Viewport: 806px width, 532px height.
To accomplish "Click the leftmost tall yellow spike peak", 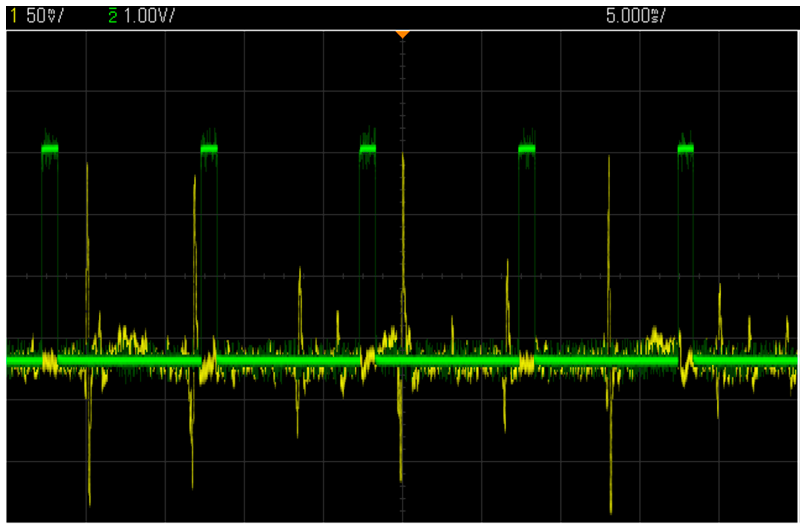I will click(x=87, y=164).
